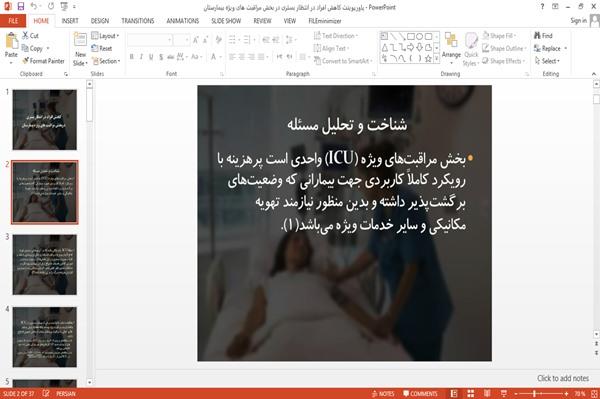Open the Text Direction dropdown
Viewport: 600px width, 399px height.
(336, 36)
